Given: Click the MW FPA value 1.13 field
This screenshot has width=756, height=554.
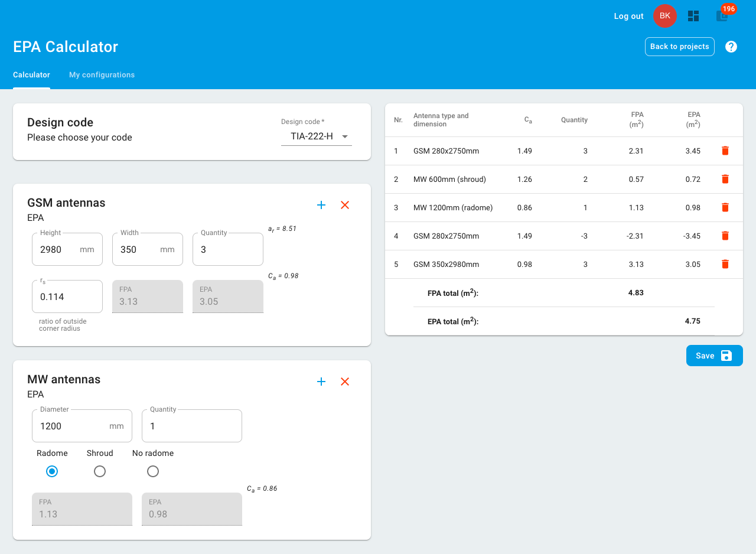Looking at the screenshot, I should pos(82,509).
